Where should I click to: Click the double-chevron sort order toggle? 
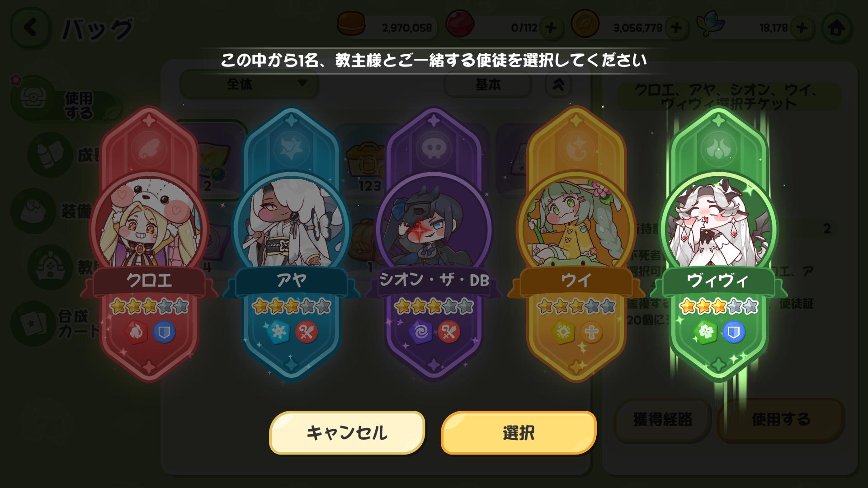point(558,84)
